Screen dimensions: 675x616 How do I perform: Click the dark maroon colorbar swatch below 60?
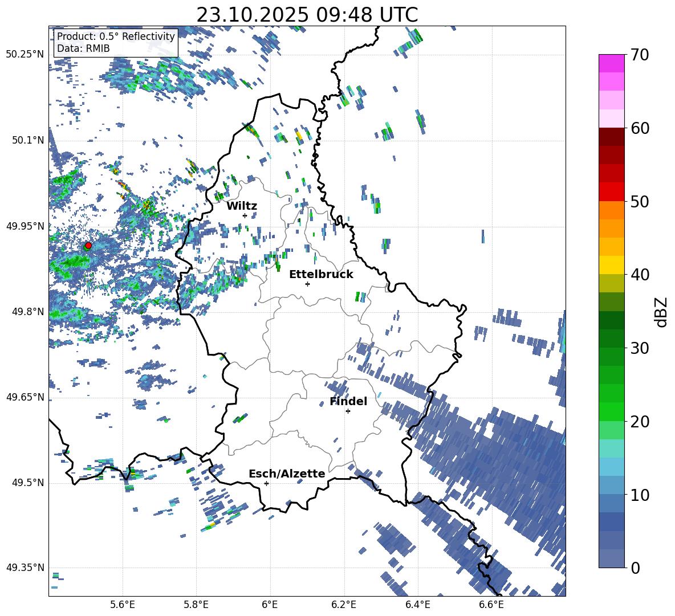[x=611, y=137]
